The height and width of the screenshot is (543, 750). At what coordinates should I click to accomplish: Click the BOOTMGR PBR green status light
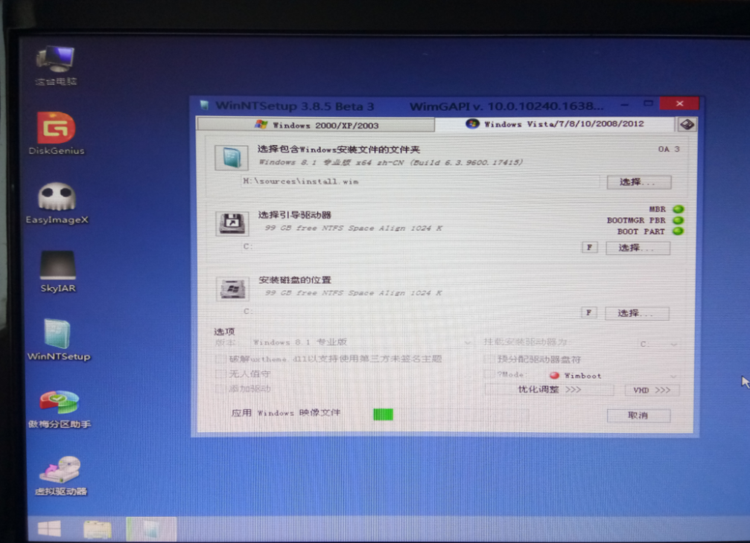click(678, 221)
